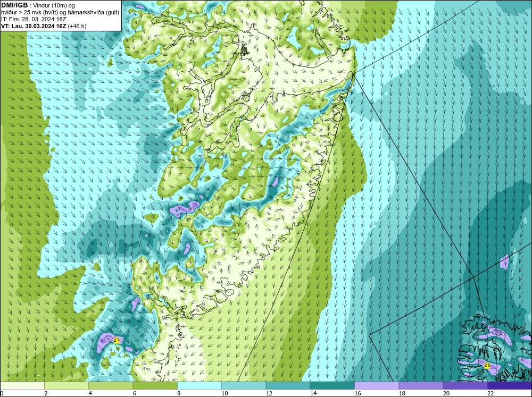Click the 'VT: Lau. 30.03.2024 16Z' valid time
Viewport: 532px width, 397px height.
tap(34, 26)
